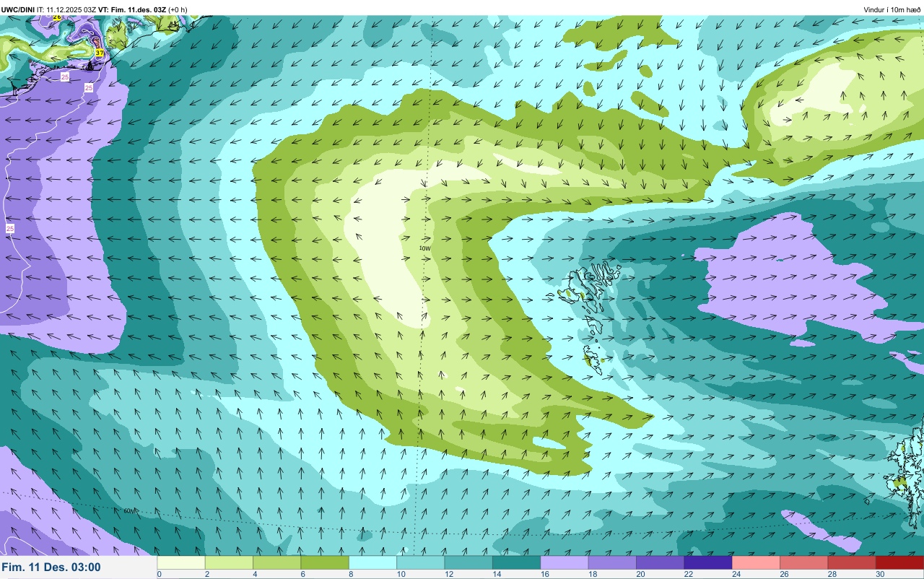Click the legend value '8' below color bar
The width and height of the screenshot is (924, 579).
[x=351, y=574]
